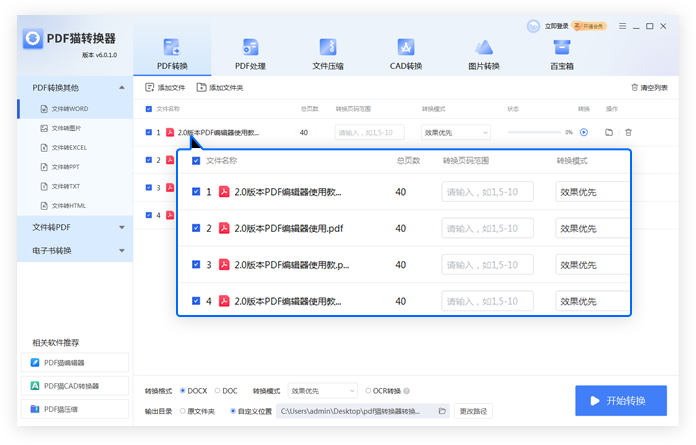Toggle the select-all checkbox beside 文件名称
This screenshot has height=445, width=696.
pyautogui.click(x=149, y=109)
